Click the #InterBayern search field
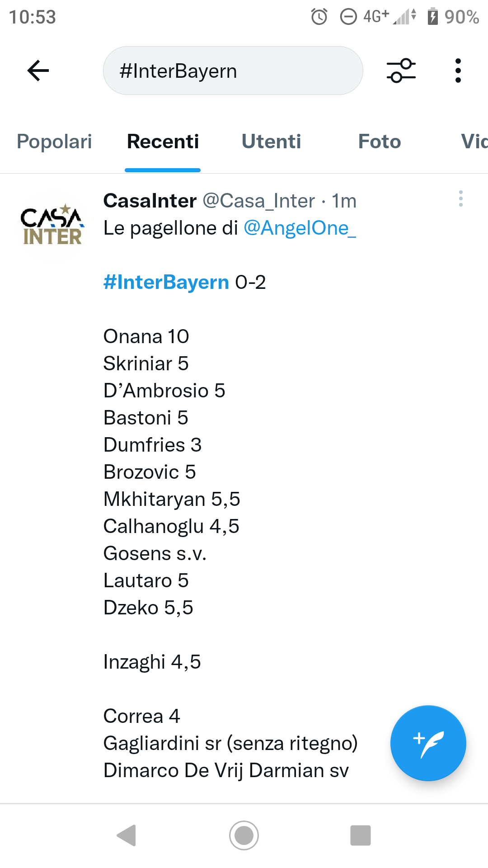 [233, 71]
